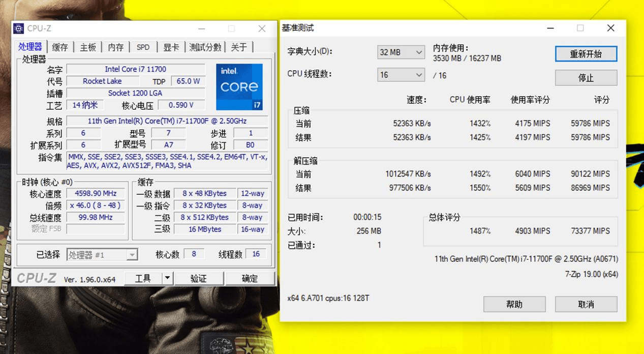Click the 二级 cache value 8 x 512 KBytes

click(205, 217)
